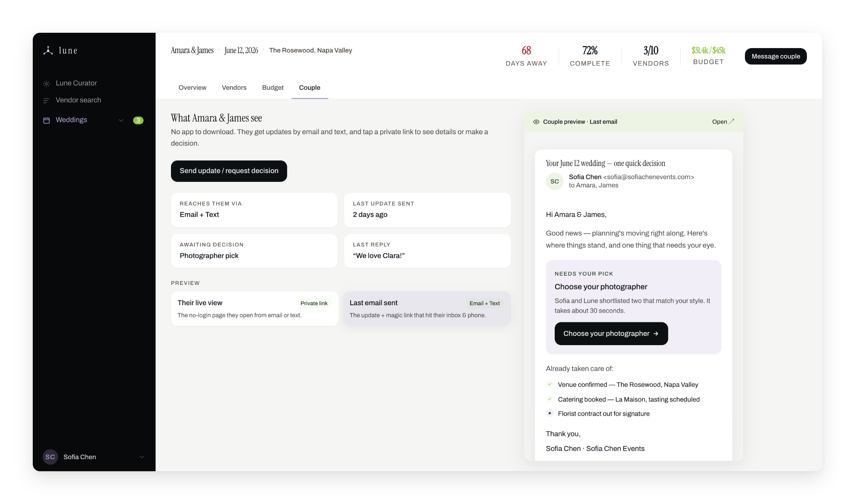
Task: Expand the Weddings chevron in sidebar
Action: pyautogui.click(x=121, y=120)
